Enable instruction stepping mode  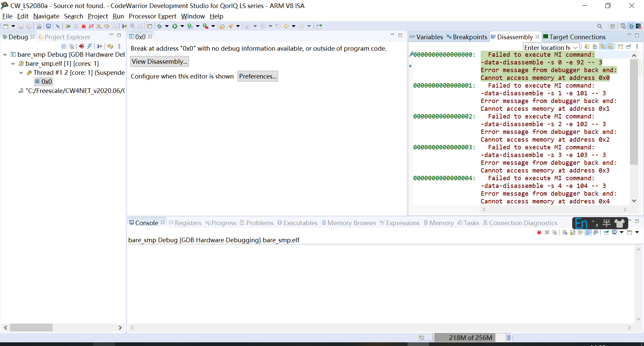click(124, 26)
